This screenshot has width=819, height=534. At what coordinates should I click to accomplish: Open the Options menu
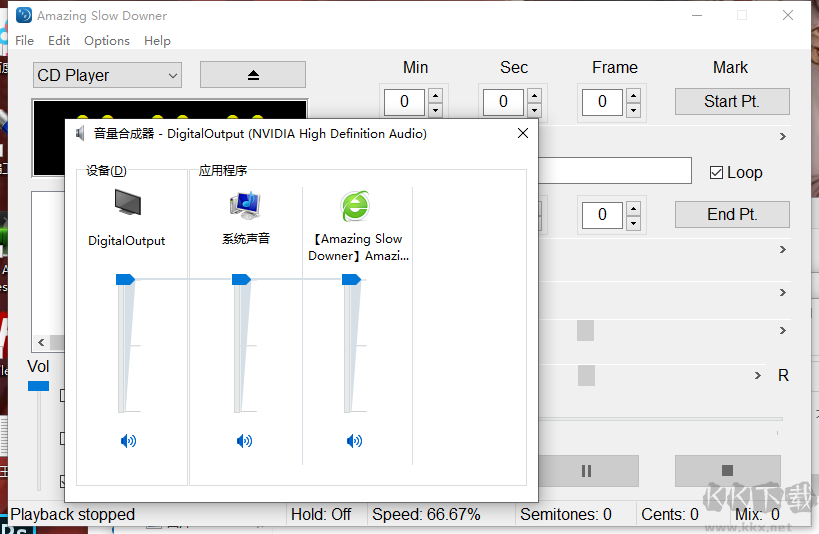(107, 41)
